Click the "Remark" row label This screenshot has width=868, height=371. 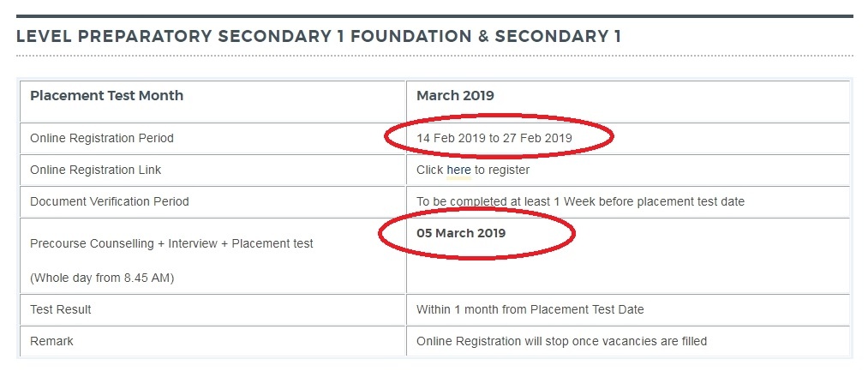(x=51, y=341)
